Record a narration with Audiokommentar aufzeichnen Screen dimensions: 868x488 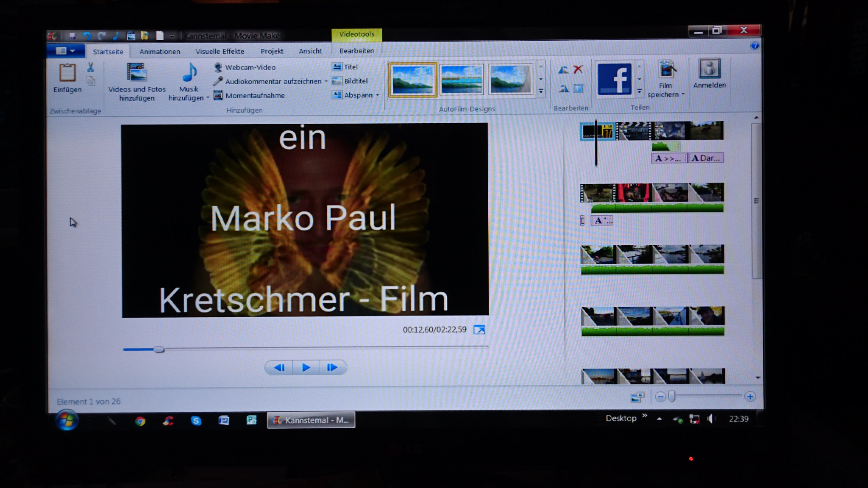tap(267, 81)
